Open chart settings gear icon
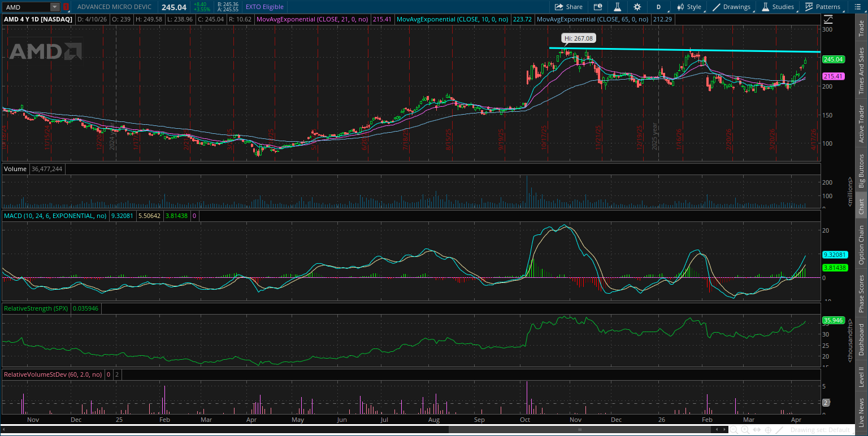The height and width of the screenshot is (436, 868). (637, 7)
